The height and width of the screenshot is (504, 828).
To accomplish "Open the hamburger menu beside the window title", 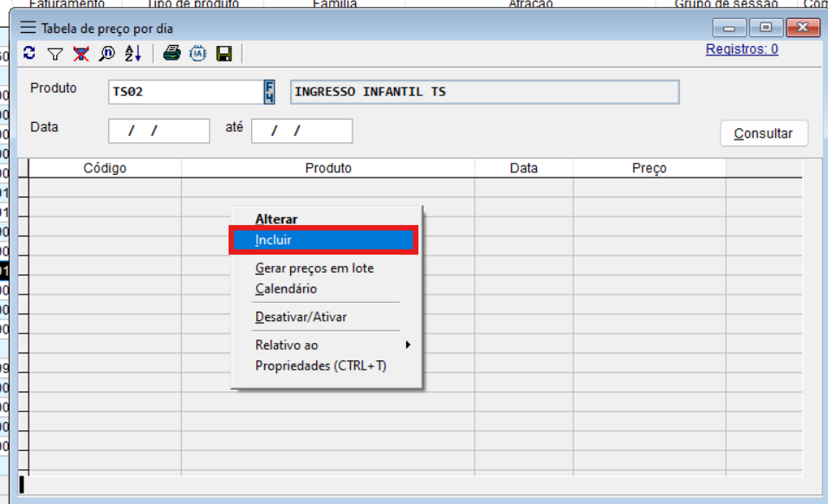I will click(28, 28).
